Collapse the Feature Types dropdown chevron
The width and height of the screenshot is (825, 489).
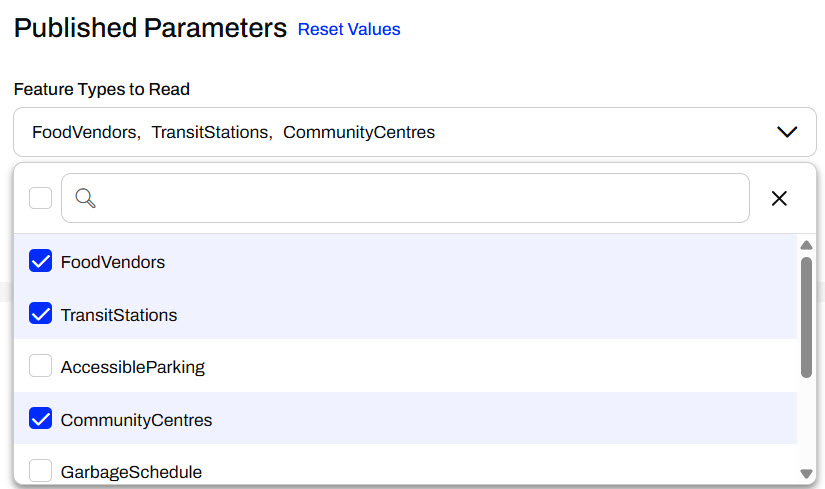tap(787, 132)
